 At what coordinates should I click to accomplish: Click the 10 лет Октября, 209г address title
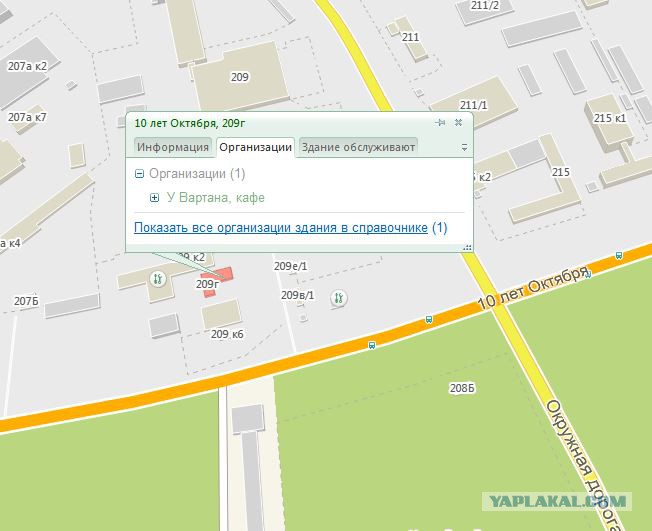click(190, 123)
